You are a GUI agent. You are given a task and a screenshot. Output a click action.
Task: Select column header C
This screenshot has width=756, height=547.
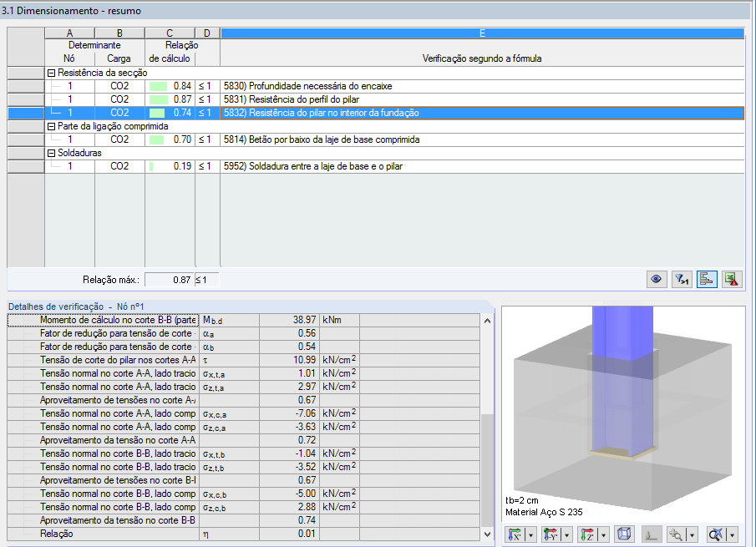coord(170,33)
